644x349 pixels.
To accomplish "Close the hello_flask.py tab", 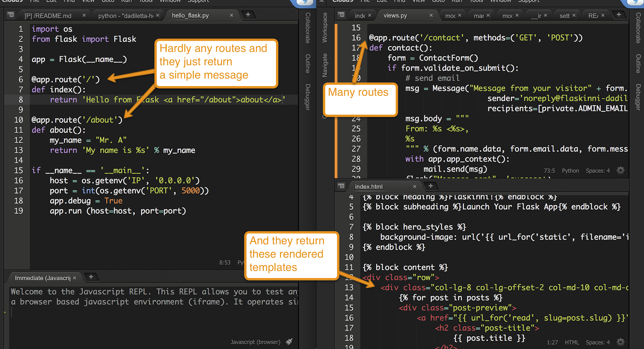I will click(x=231, y=15).
